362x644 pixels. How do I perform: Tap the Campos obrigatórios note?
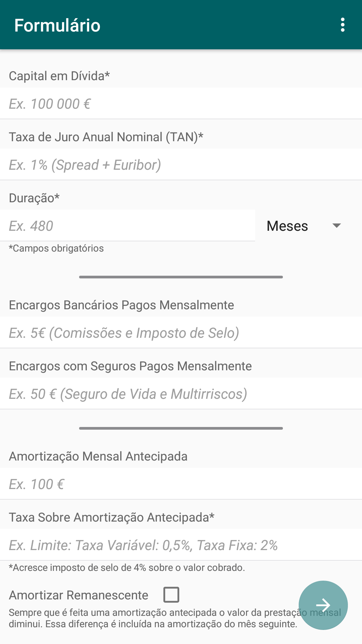[56, 248]
